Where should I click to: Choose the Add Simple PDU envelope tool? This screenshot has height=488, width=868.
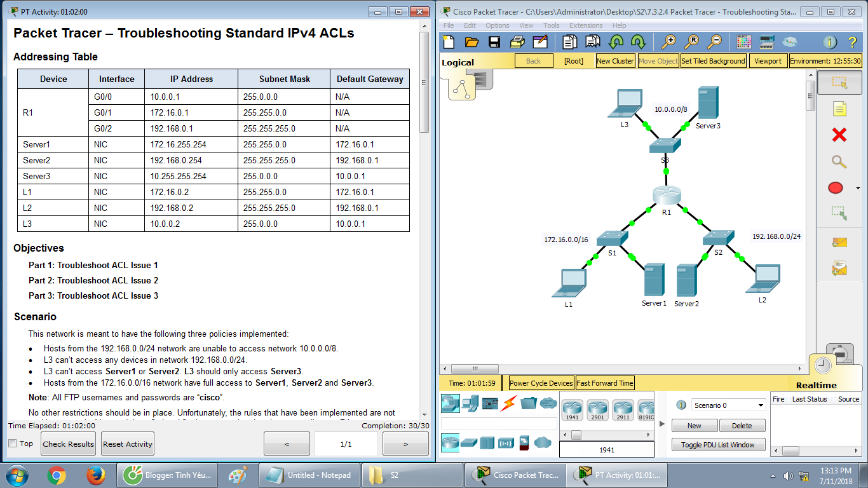point(839,242)
